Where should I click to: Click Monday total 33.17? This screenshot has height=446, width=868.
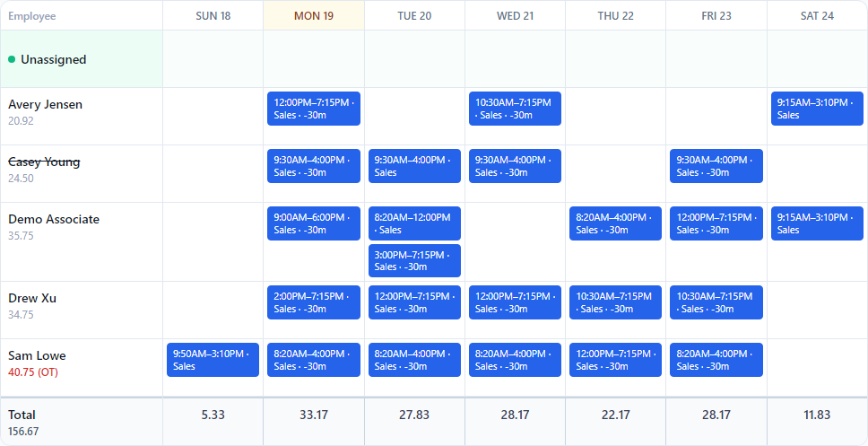point(314,415)
